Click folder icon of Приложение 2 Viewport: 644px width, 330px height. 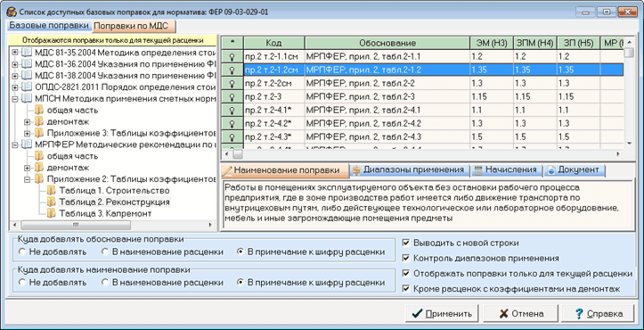click(39, 179)
